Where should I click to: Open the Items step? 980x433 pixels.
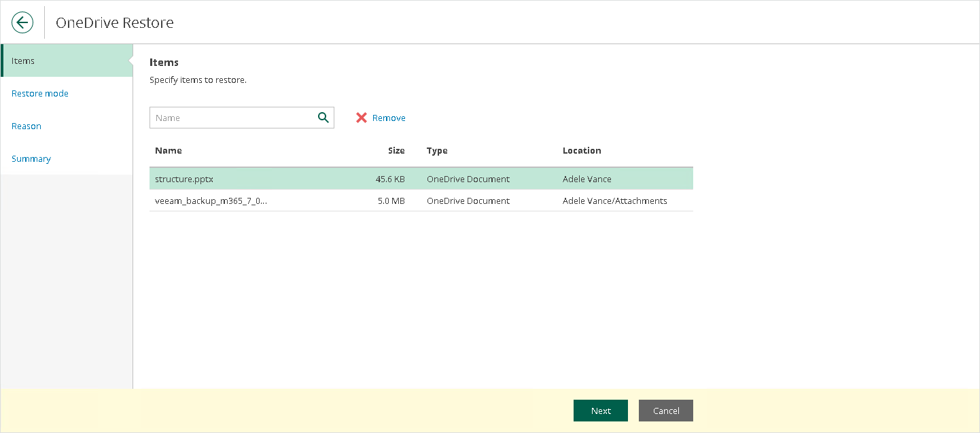tap(67, 60)
